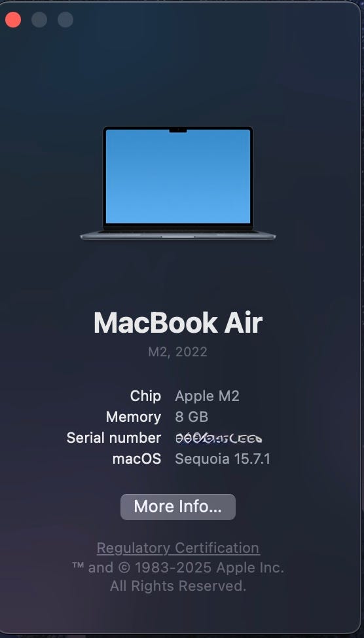Click the Sequoia 15.7.1 version text
This screenshot has height=638, width=364.
point(223,459)
